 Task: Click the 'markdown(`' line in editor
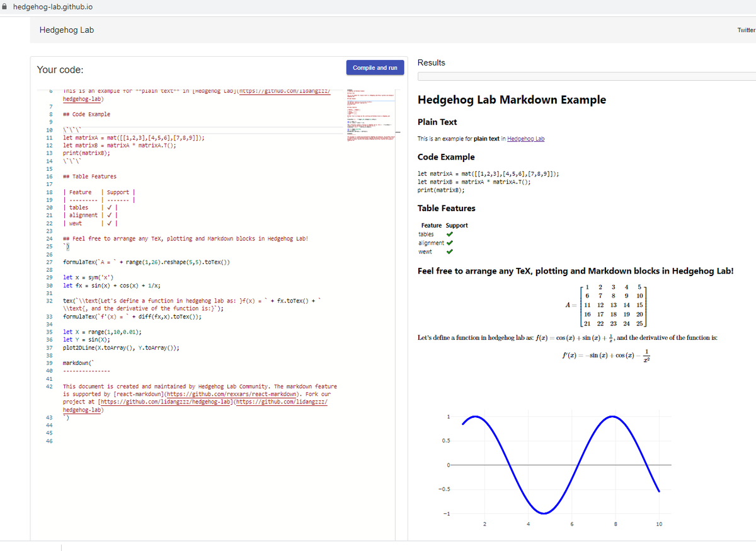[x=79, y=363]
